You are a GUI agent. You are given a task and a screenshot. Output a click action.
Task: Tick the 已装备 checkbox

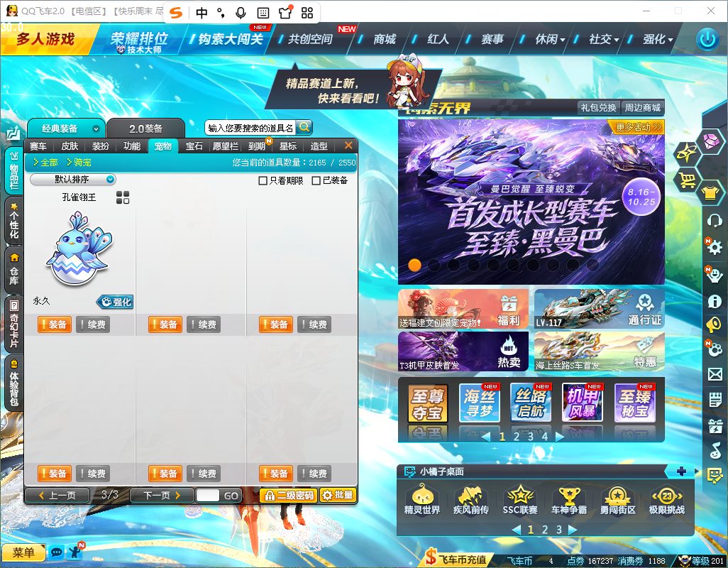click(x=316, y=180)
